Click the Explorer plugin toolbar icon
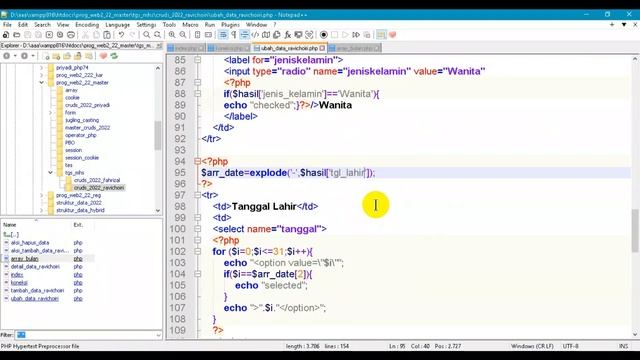 (381, 35)
